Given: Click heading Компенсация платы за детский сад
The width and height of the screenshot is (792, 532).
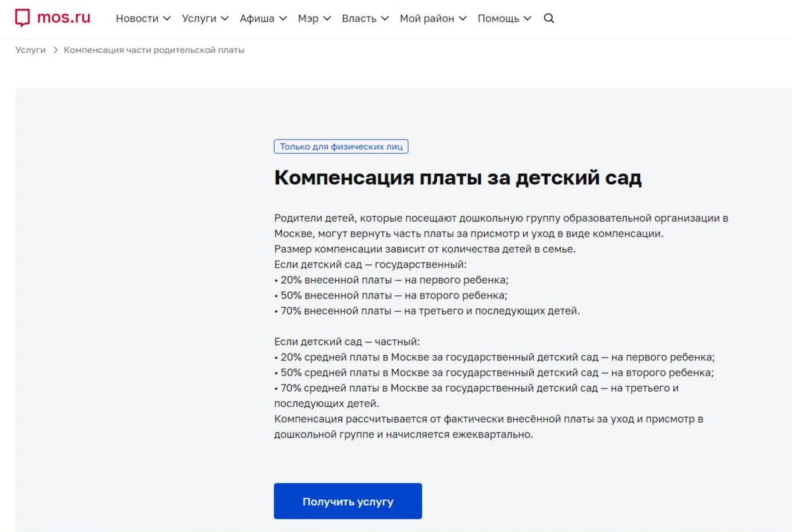Looking at the screenshot, I should click(x=458, y=177).
